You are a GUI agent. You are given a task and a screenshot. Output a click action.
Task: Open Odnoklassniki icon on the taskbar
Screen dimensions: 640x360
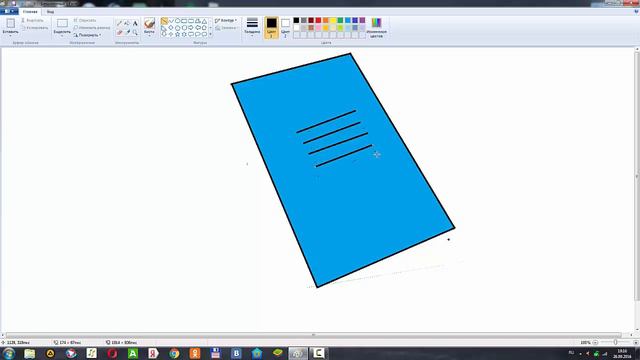(x=195, y=353)
